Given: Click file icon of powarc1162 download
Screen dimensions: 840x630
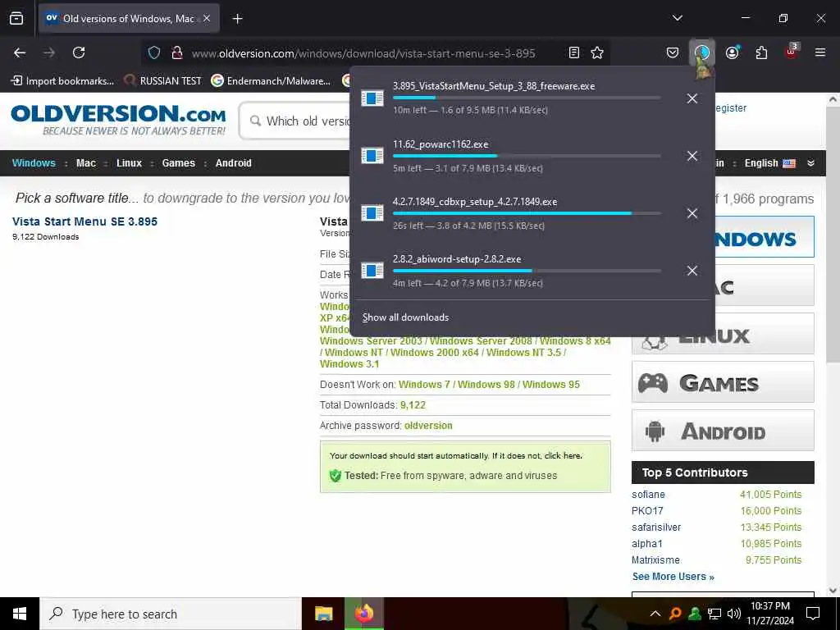Looking at the screenshot, I should 372,155.
